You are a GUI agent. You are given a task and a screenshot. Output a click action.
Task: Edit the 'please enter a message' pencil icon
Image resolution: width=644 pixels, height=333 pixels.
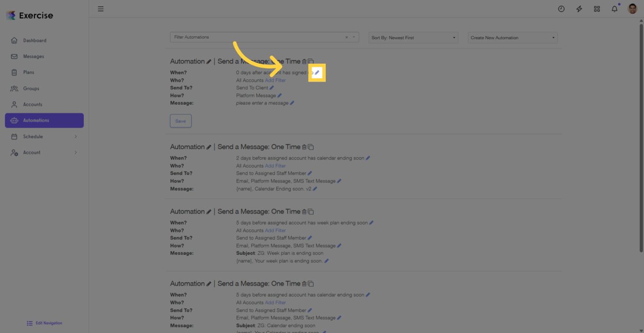292,103
